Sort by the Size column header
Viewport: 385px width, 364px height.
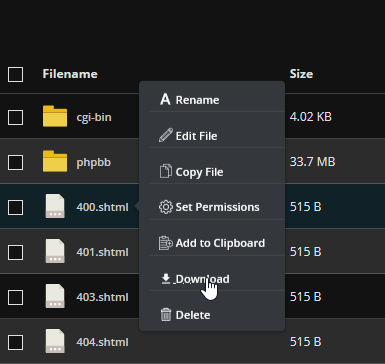[x=301, y=74]
